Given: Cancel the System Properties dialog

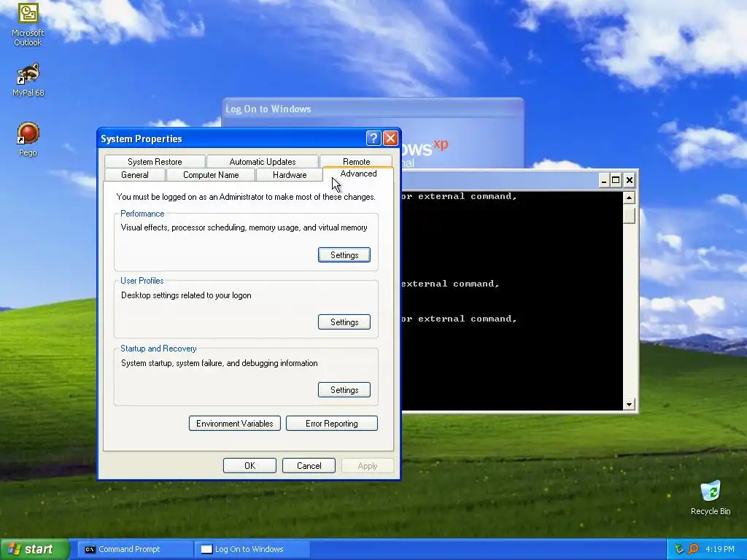Looking at the screenshot, I should tap(309, 465).
